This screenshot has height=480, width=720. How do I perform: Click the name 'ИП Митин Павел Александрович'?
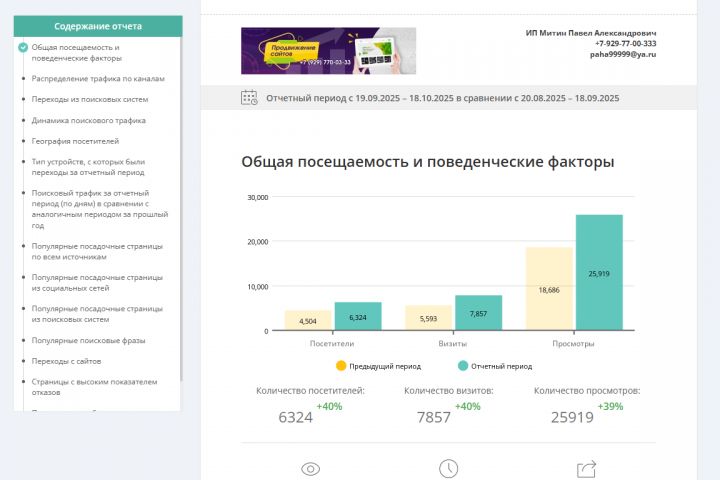coord(591,33)
